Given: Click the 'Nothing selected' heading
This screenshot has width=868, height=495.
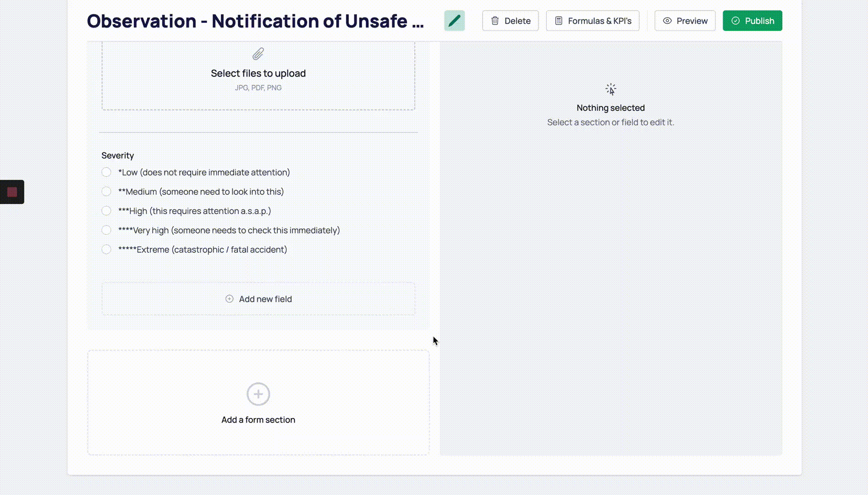Looking at the screenshot, I should tap(610, 108).
